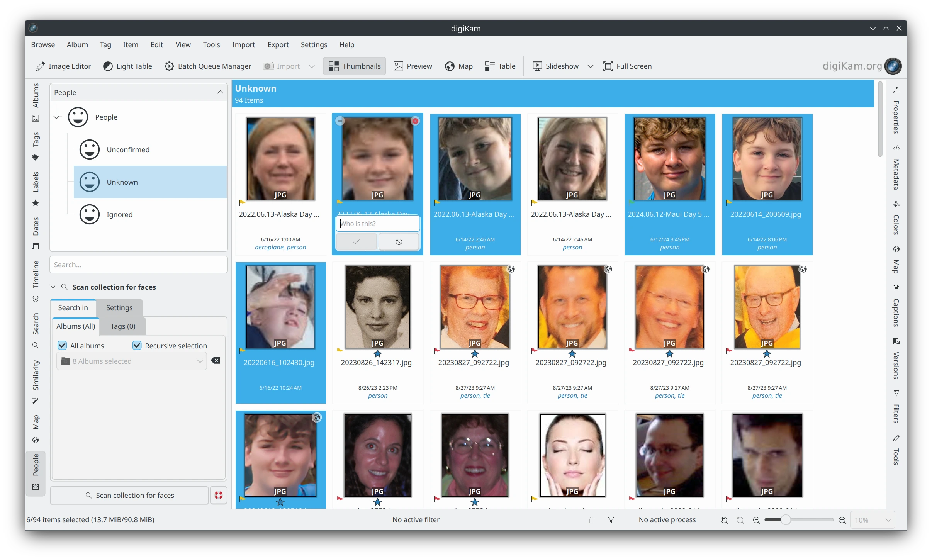Adjust the thumbnail zoom slider
The height and width of the screenshot is (560, 932).
click(x=785, y=520)
